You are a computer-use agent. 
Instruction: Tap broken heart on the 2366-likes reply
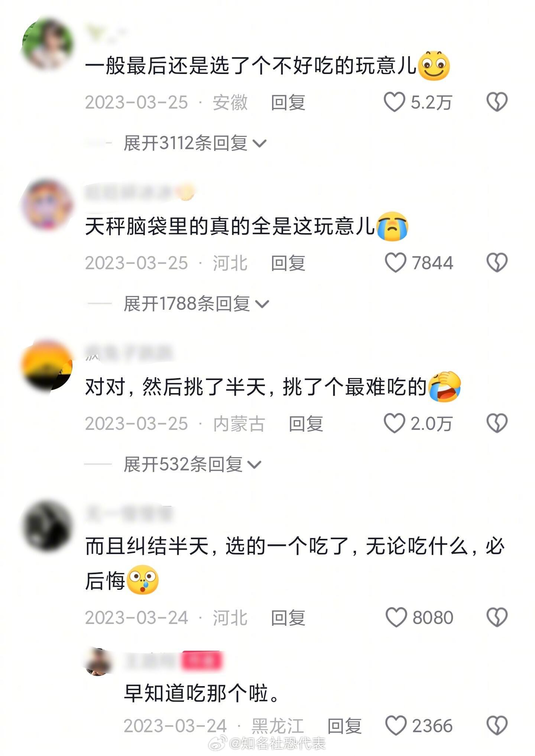point(497,726)
